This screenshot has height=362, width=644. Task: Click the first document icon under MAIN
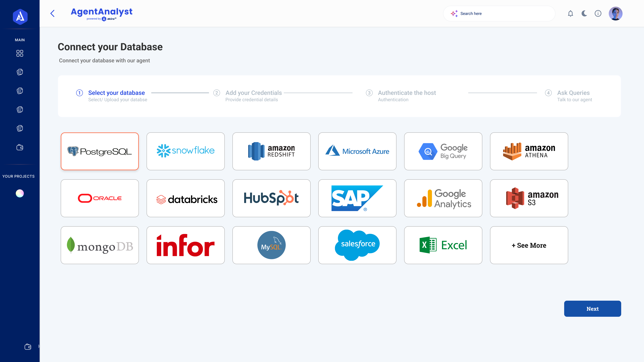tap(19, 72)
